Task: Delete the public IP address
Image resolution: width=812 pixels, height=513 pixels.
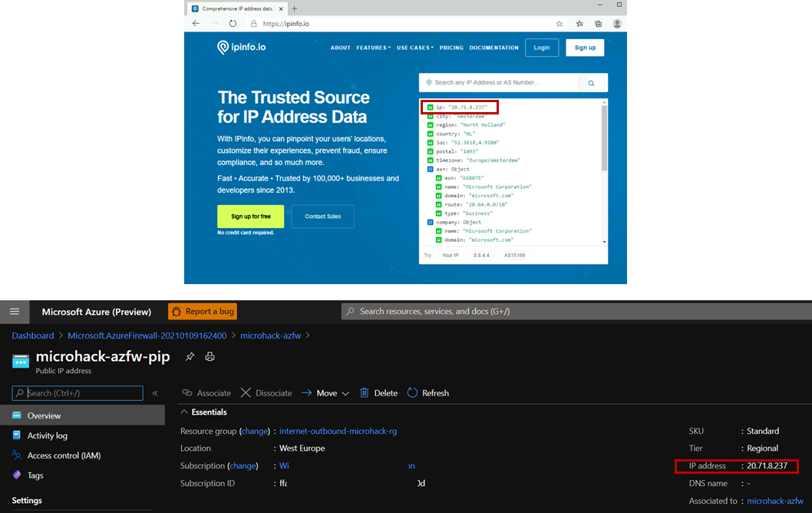Action: (378, 392)
